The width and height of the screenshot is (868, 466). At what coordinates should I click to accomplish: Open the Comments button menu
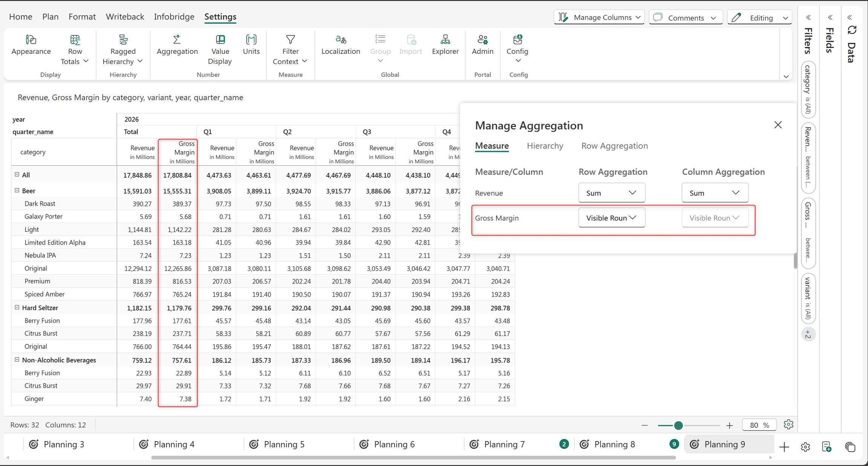(x=685, y=17)
